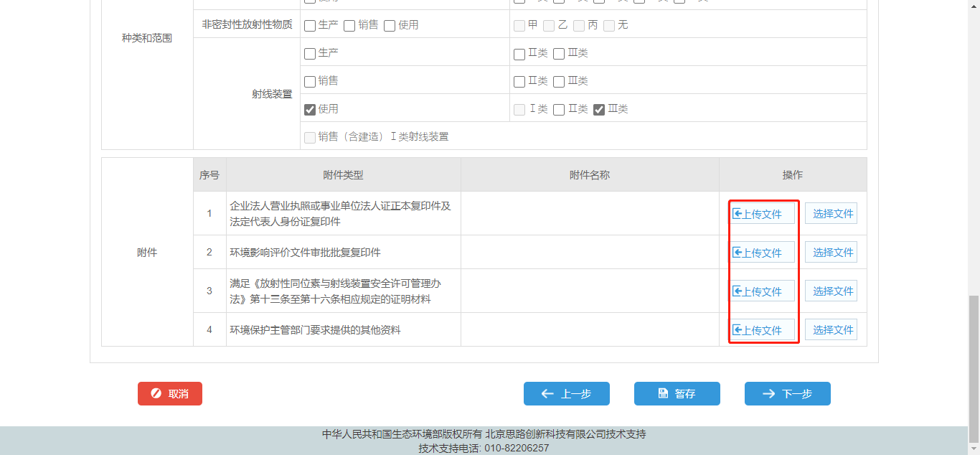Upload file for attachment 1 营业执照
Screen dimensions: 980x455
762,213
